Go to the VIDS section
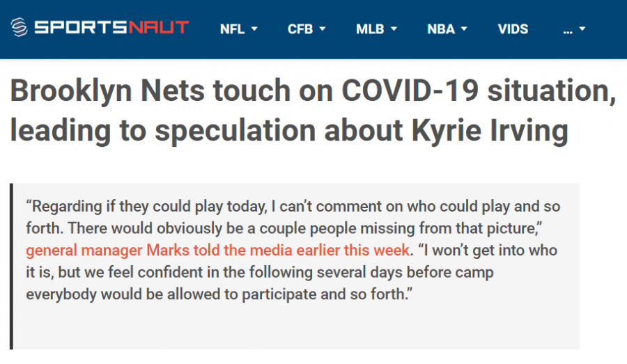The image size is (627, 364). pyautogui.click(x=513, y=29)
